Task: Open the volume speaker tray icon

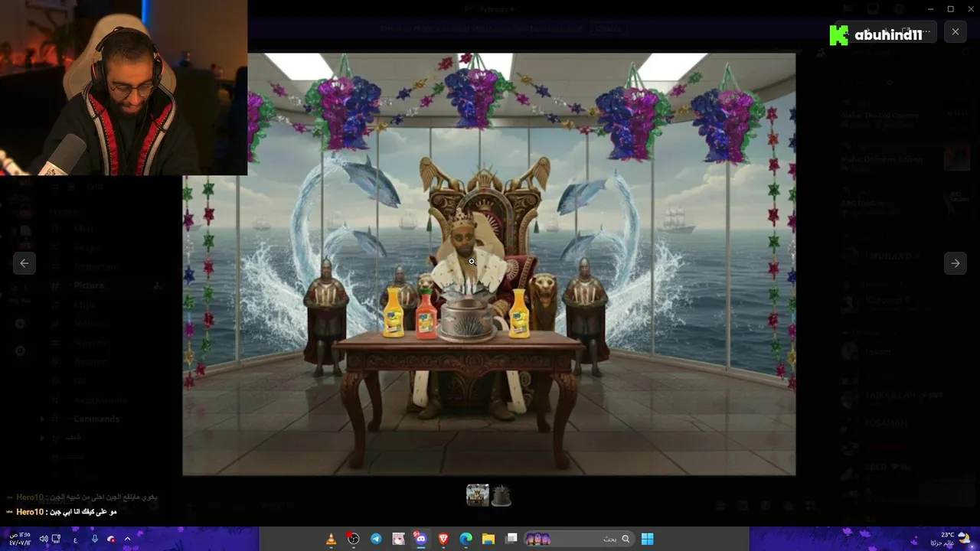Action: pyautogui.click(x=43, y=539)
